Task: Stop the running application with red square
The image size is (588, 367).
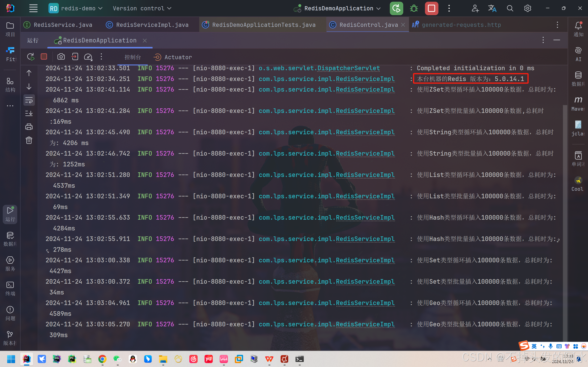Action: [432, 8]
